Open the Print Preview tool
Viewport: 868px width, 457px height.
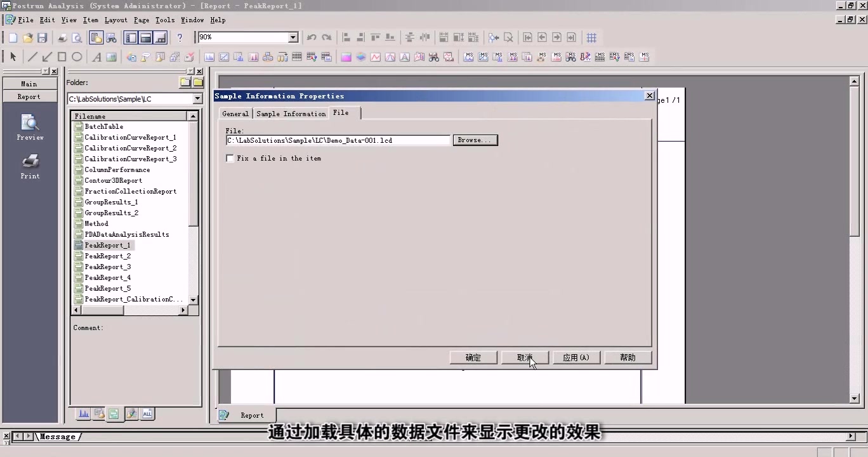(77, 37)
